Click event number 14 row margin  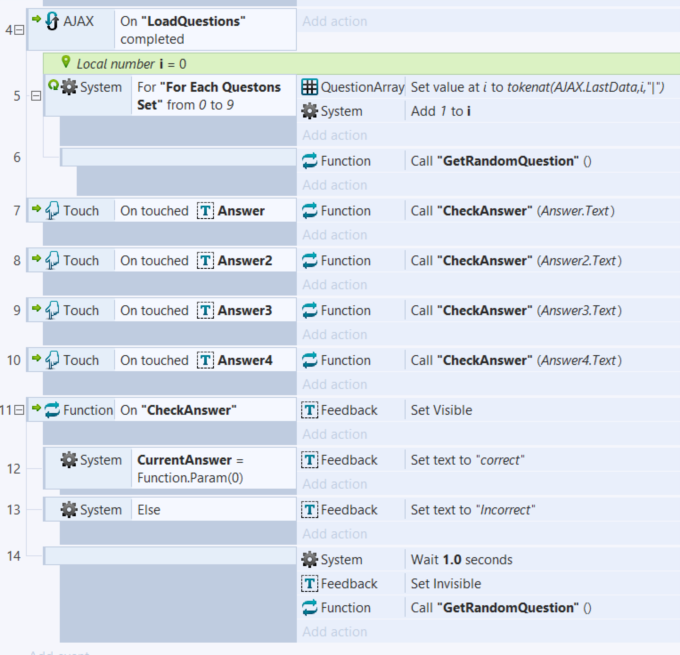[x=13, y=556]
